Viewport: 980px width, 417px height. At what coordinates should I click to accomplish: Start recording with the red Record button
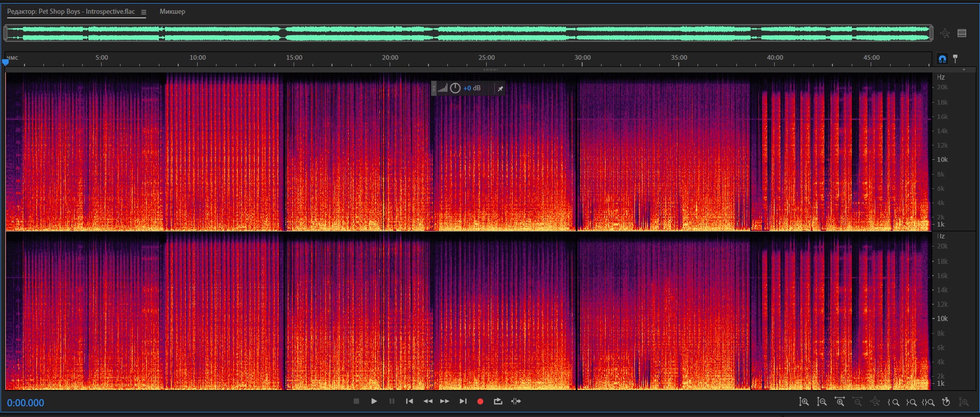(x=480, y=402)
